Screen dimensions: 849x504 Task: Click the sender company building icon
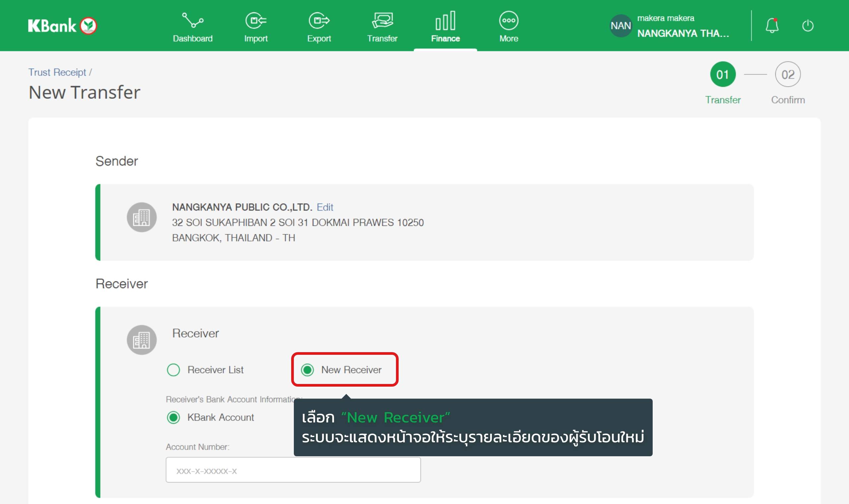(142, 218)
